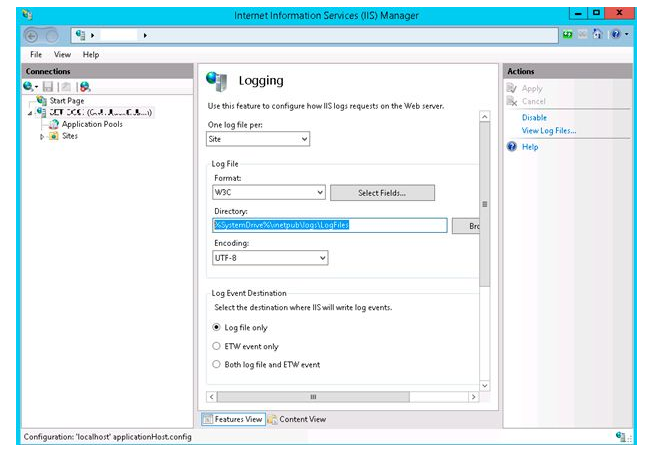This screenshot has width=667, height=451.
Task: Click Disable link in Actions
Action: [x=534, y=117]
